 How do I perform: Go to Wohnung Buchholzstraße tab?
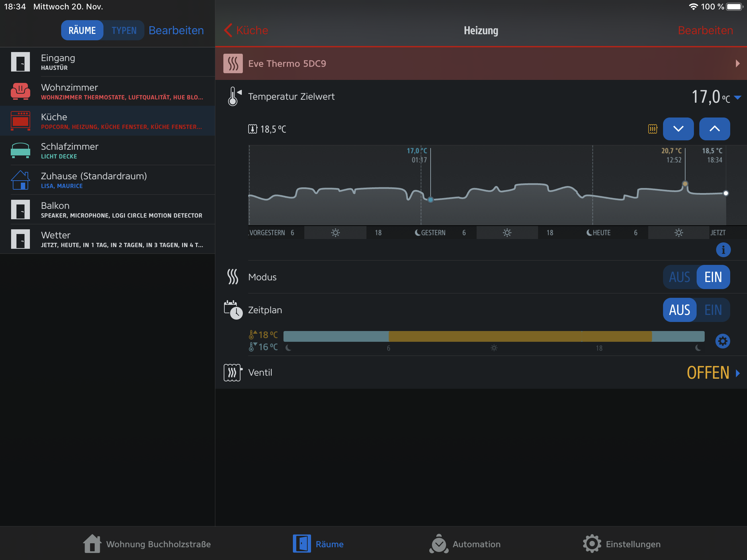(x=147, y=544)
